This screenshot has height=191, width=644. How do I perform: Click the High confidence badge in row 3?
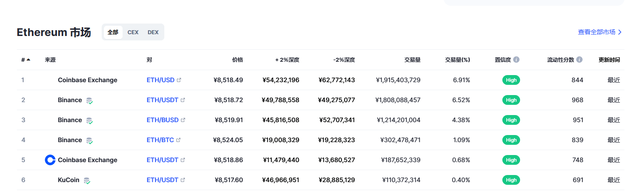click(x=511, y=120)
